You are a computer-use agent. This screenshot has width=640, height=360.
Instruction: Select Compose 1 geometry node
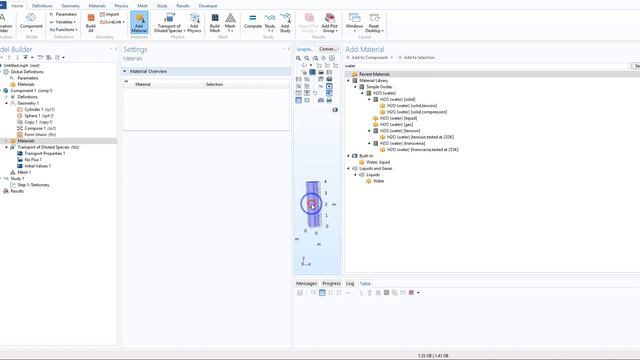pos(36,128)
